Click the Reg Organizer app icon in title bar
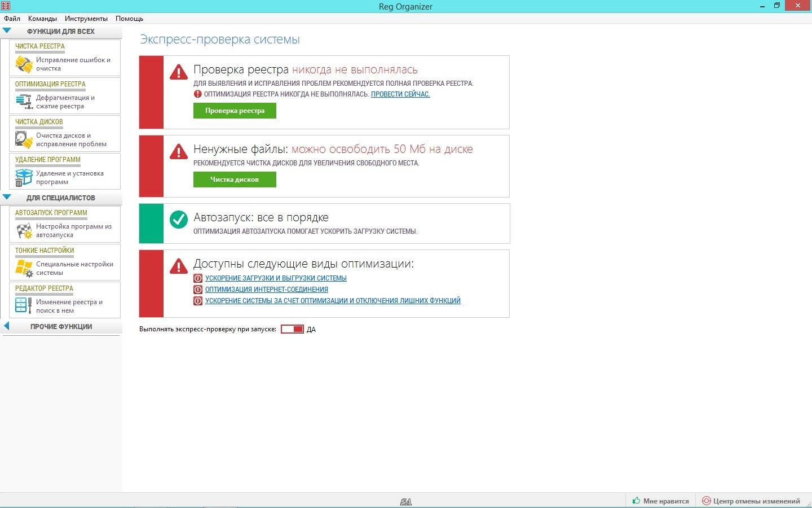812x508 pixels. [x=6, y=6]
